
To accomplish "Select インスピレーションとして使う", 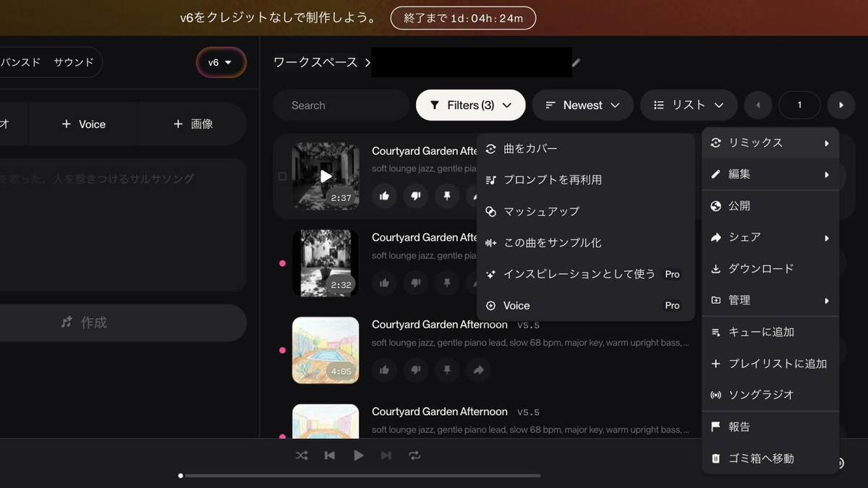I will 585,275.
